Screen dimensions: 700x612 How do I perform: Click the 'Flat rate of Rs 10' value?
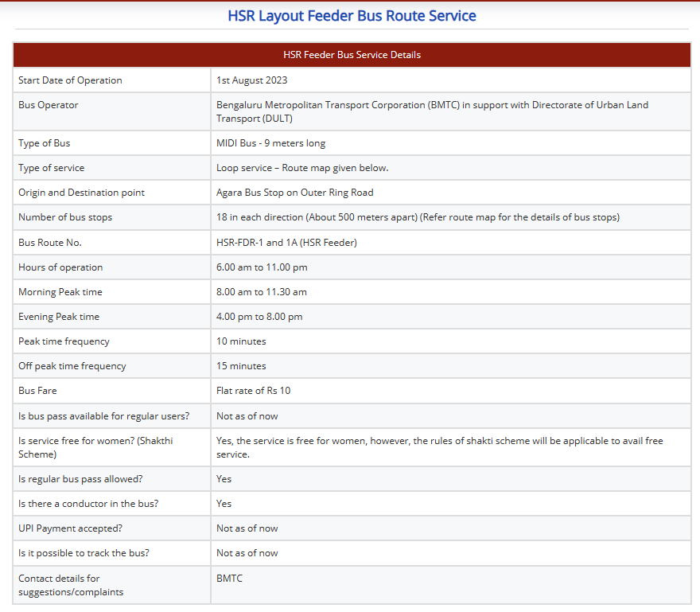click(x=254, y=391)
